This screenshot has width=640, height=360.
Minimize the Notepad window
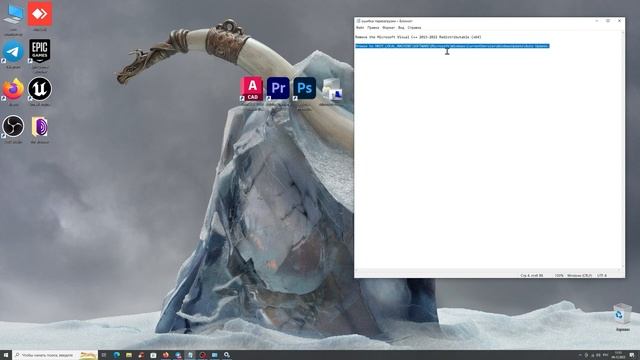point(597,21)
